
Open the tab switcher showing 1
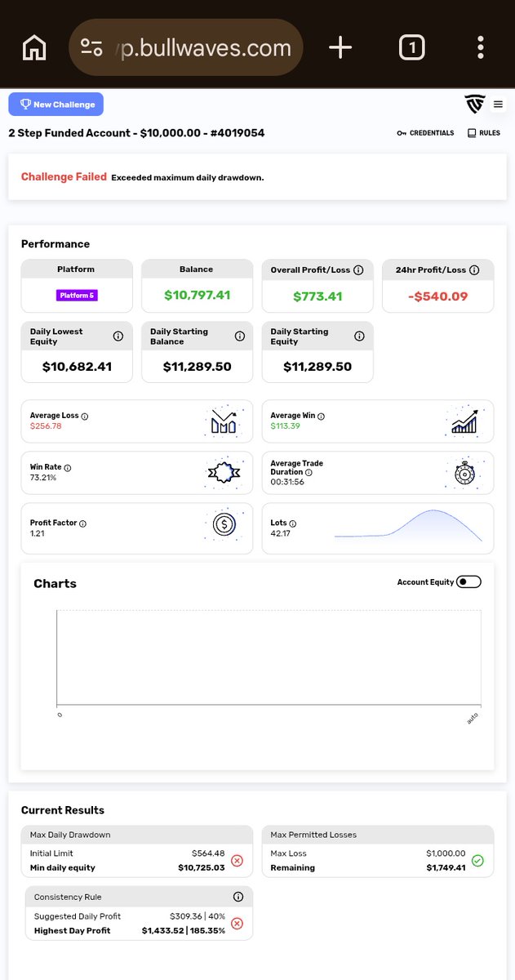click(x=412, y=47)
